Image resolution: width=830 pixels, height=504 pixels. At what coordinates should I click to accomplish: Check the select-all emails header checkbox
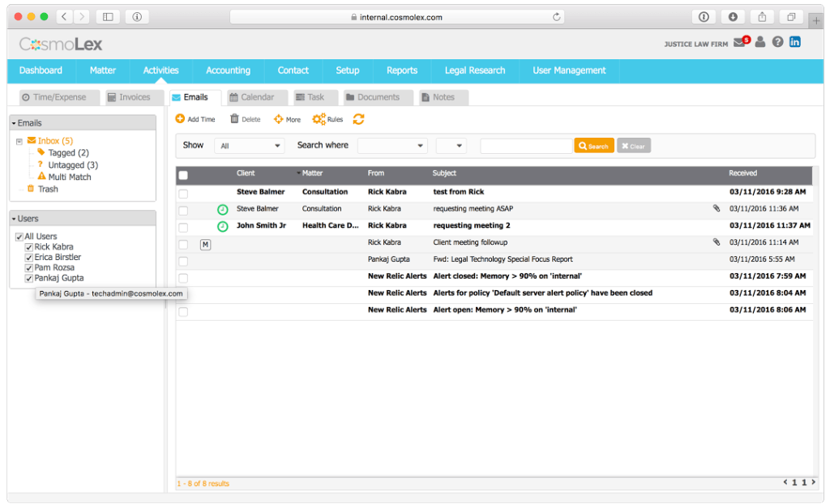[183, 175]
